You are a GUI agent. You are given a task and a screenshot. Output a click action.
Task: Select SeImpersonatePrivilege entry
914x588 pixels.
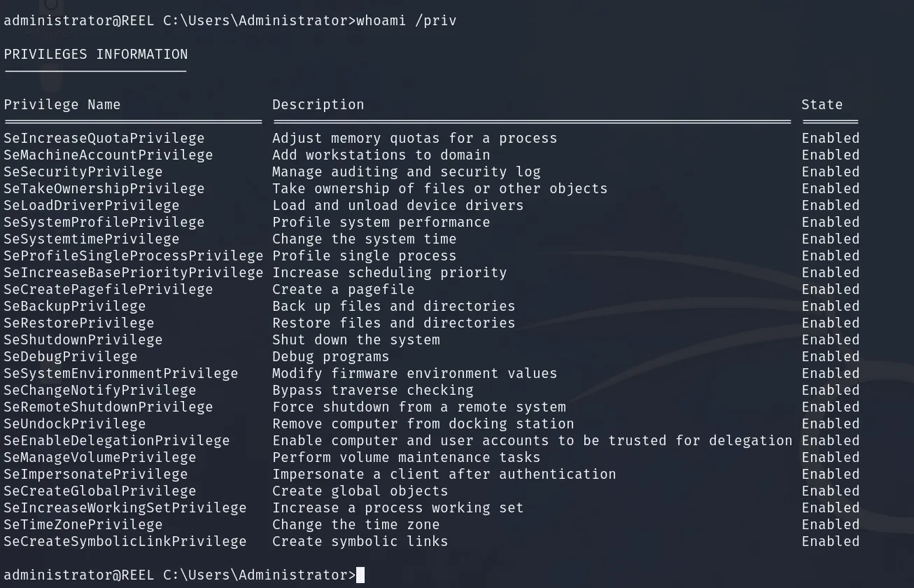(x=96, y=474)
